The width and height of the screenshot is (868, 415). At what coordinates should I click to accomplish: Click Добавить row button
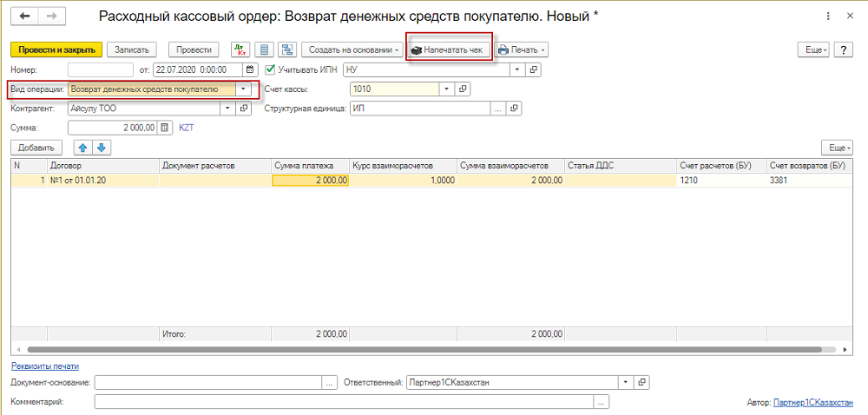pyautogui.click(x=36, y=148)
